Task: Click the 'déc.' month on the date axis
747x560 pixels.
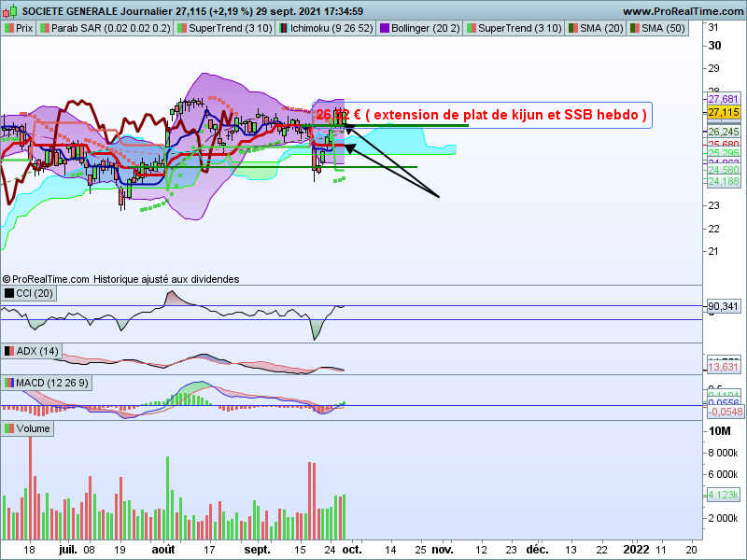Action: pyautogui.click(x=538, y=550)
